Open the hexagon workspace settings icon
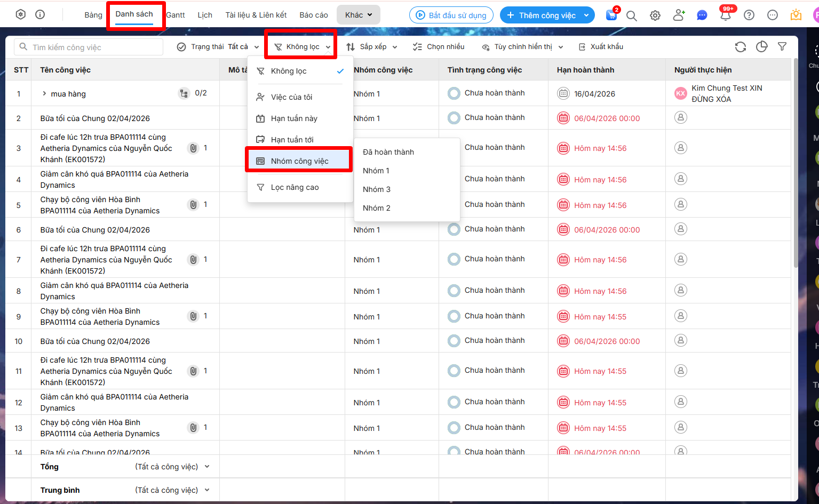The image size is (819, 504). tap(21, 14)
